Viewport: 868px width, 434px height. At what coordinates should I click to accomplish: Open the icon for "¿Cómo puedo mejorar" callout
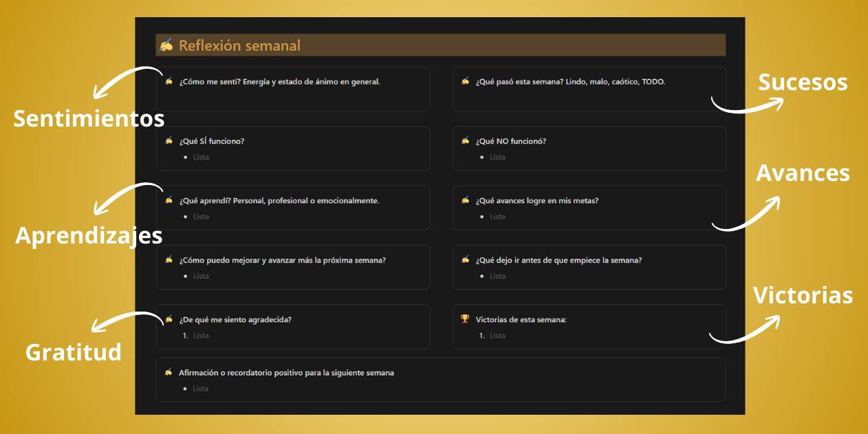pos(169,260)
